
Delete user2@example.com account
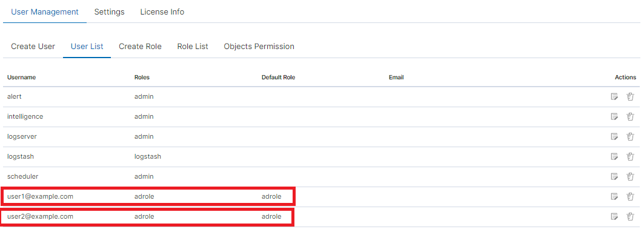pyautogui.click(x=630, y=216)
